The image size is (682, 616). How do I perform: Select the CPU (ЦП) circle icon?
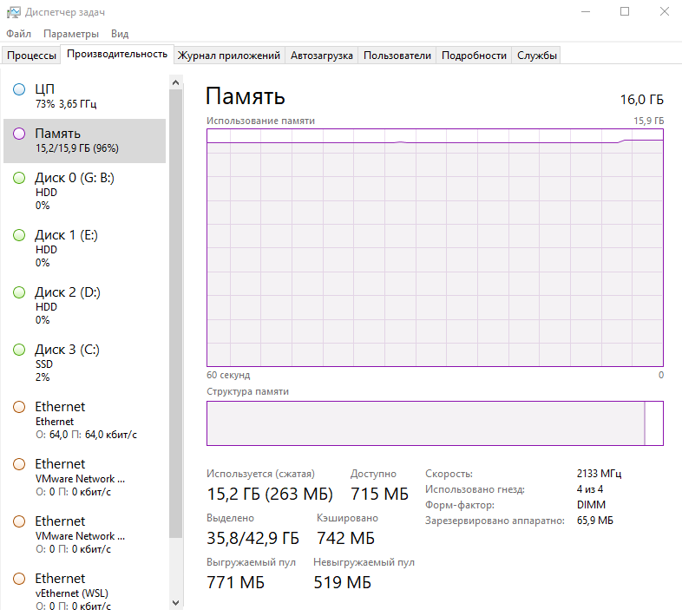19,89
